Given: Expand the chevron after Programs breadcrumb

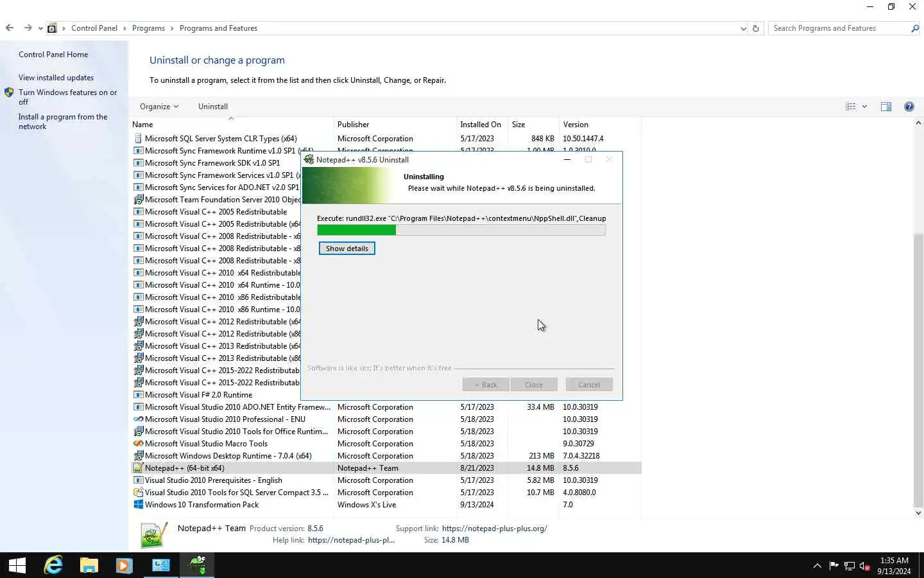Looking at the screenshot, I should click(x=172, y=28).
